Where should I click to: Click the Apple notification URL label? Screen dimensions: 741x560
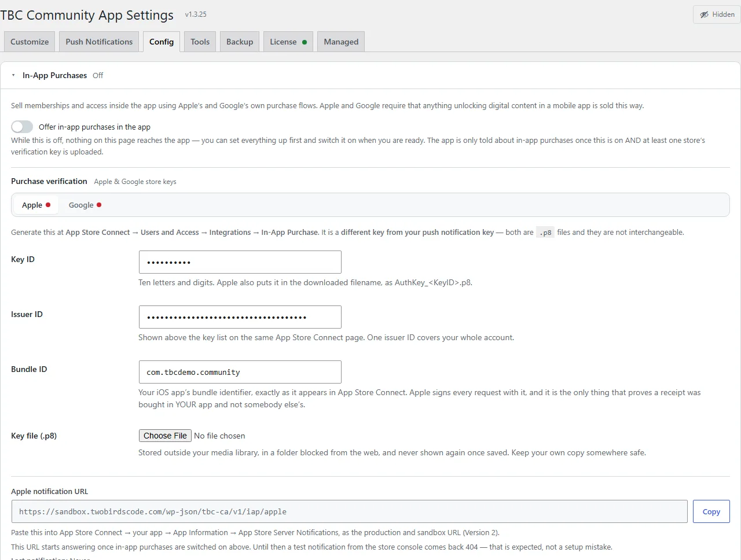[x=50, y=491]
